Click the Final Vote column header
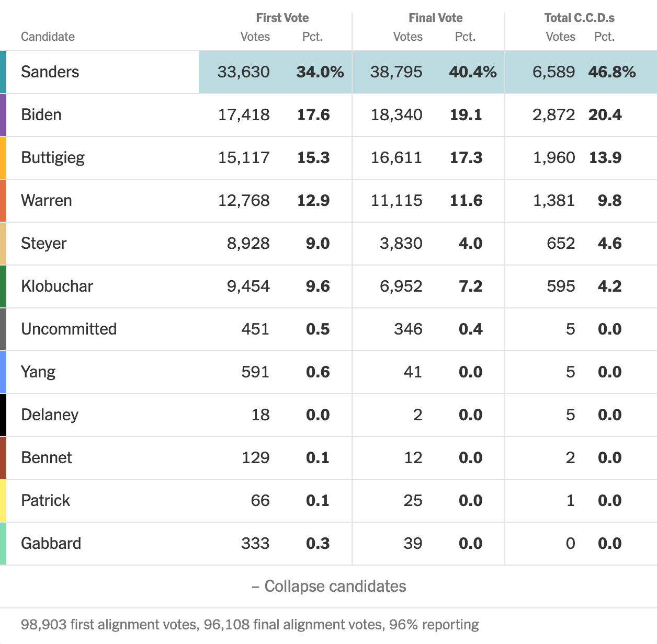The height and width of the screenshot is (644, 657). click(435, 18)
